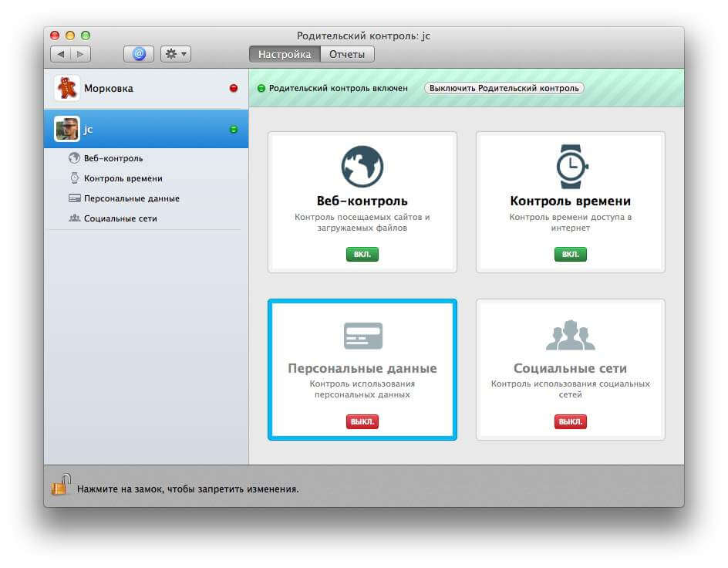The width and height of the screenshot is (728, 568).
Task: Click the large globe icon in Веб-контроль card
Action: tap(362, 166)
